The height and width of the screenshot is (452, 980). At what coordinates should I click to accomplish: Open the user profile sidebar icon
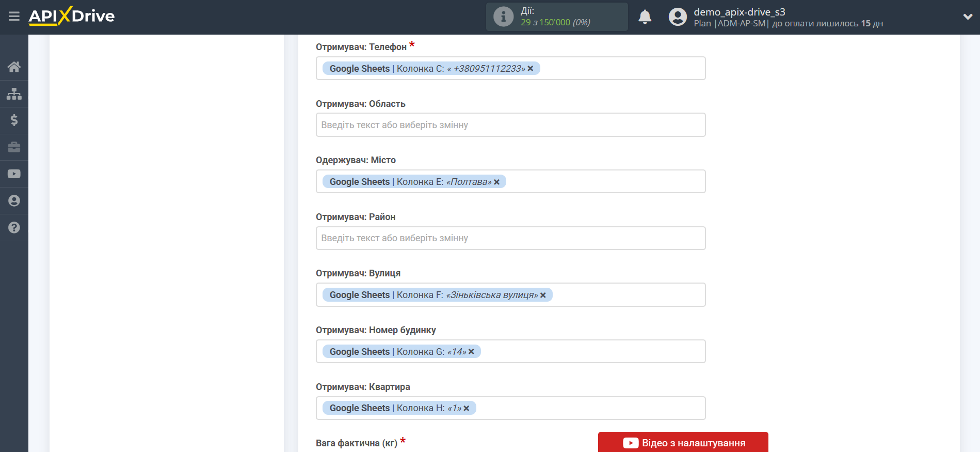pyautogui.click(x=14, y=201)
